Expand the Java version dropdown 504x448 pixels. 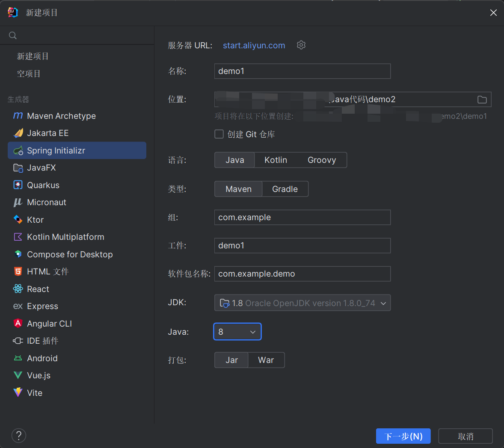(237, 332)
